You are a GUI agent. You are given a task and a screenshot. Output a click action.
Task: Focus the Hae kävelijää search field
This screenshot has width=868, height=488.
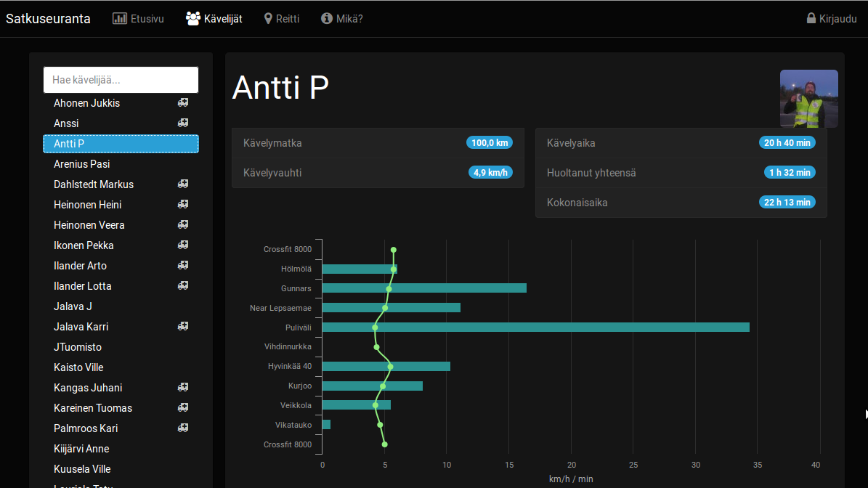point(121,80)
